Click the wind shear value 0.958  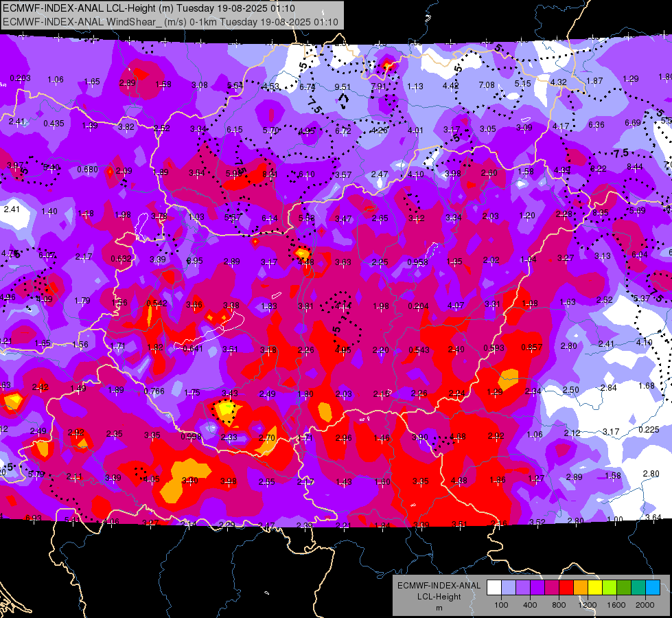click(417, 262)
